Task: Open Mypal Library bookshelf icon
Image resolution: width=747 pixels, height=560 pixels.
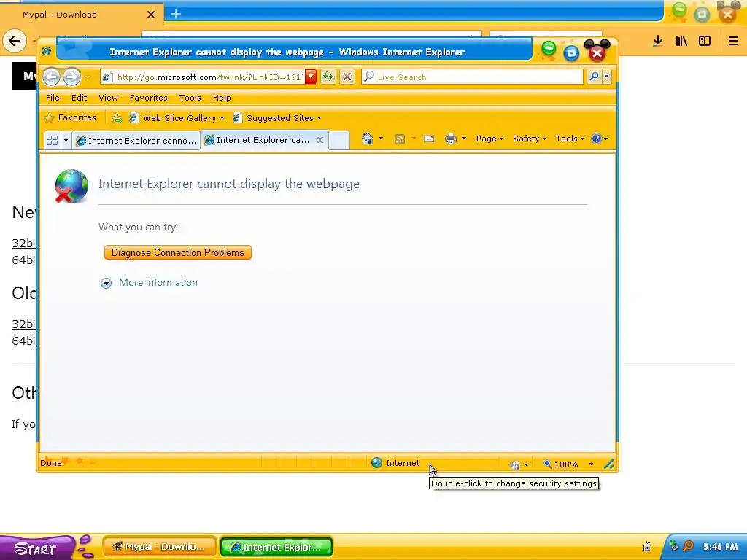Action: coord(681,41)
